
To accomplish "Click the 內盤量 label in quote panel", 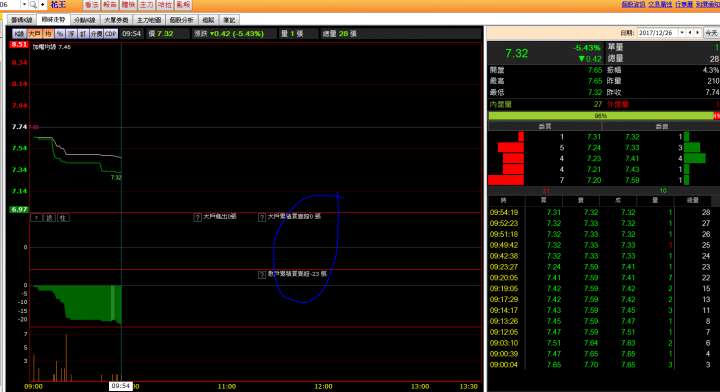I will tap(501, 105).
